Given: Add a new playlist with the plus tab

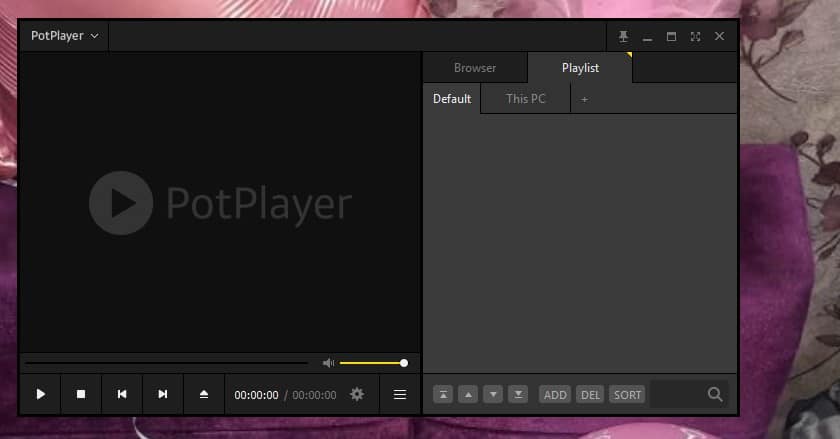Looking at the screenshot, I should click(x=584, y=99).
